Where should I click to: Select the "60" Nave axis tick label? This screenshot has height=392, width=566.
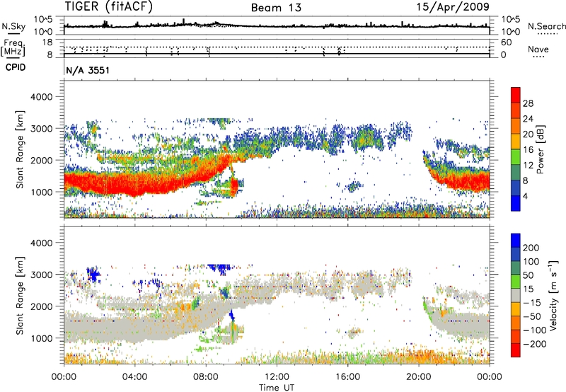click(506, 42)
